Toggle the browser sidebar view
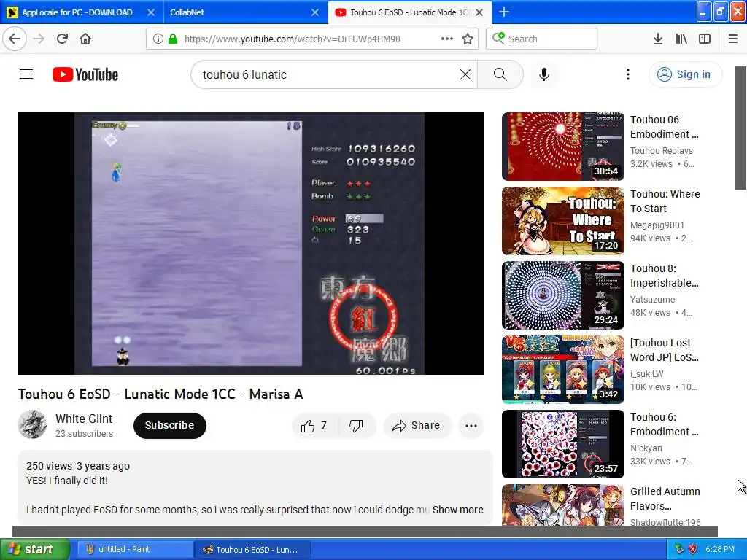 [705, 39]
